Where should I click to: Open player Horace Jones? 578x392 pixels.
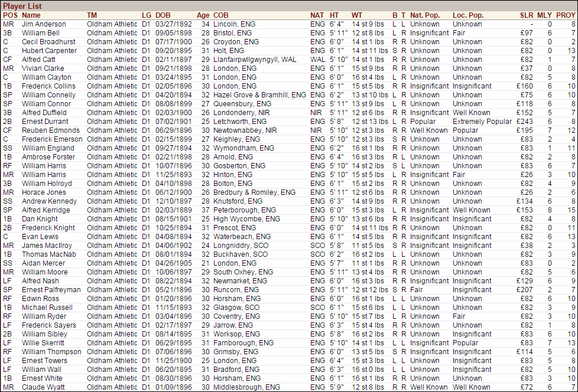[44, 192]
